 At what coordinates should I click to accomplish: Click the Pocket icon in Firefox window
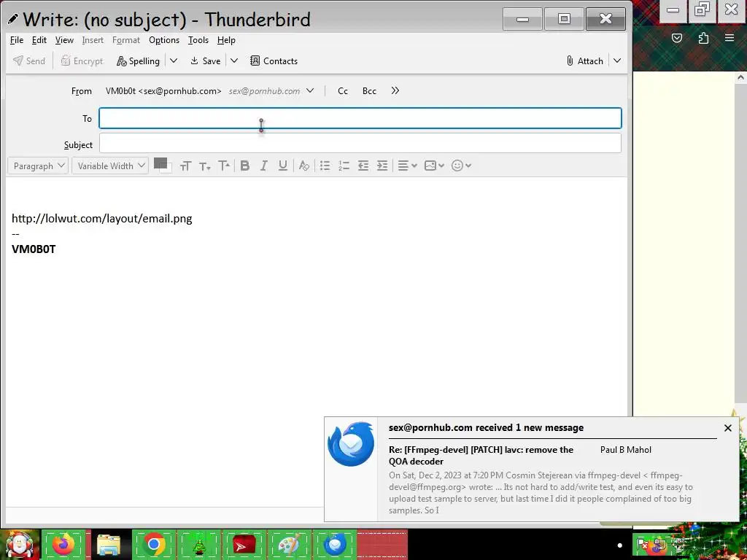[x=677, y=38]
